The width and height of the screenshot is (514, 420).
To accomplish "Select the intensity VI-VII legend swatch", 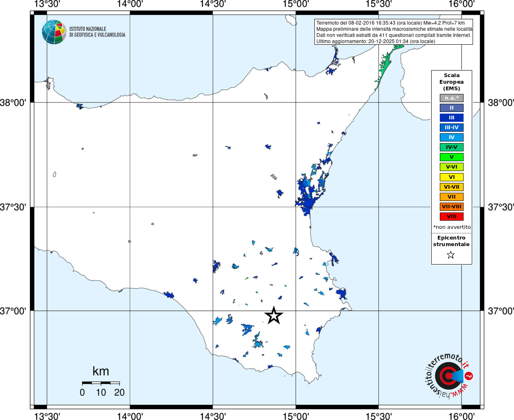I will (452, 187).
